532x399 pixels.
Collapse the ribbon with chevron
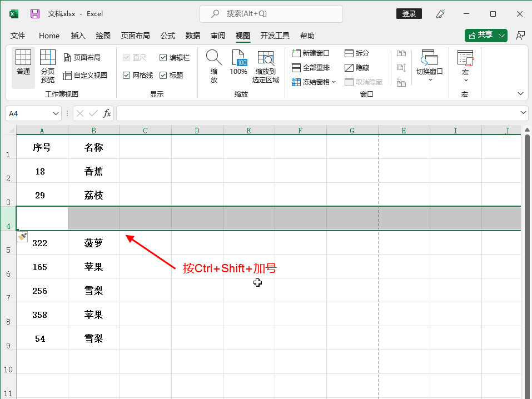coord(520,94)
